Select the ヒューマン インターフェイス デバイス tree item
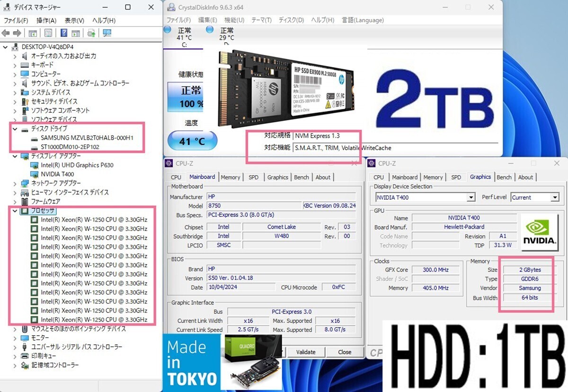568x392 pixels. click(70, 192)
